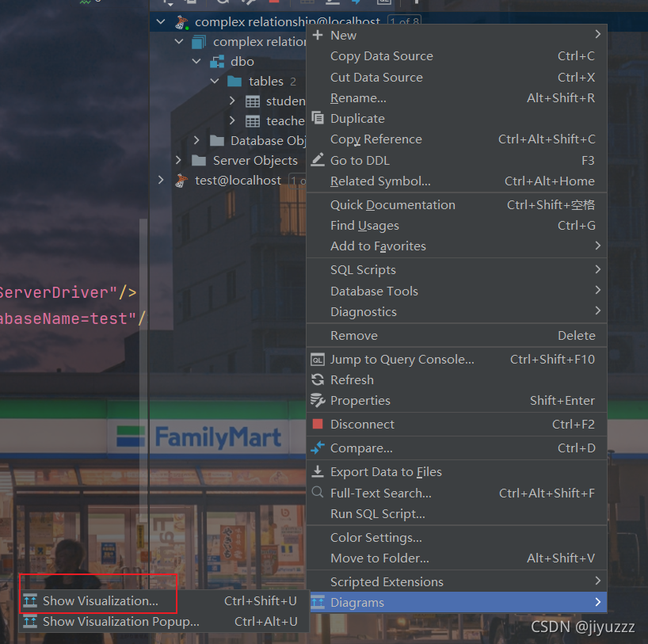648x644 pixels.
Task: Click the teacher table icon
Action: (253, 121)
